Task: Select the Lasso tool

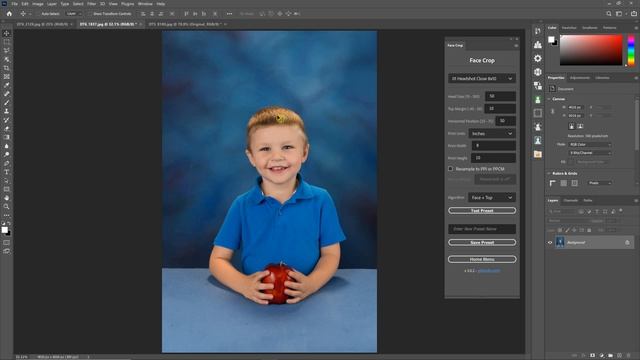Action: click(7, 51)
